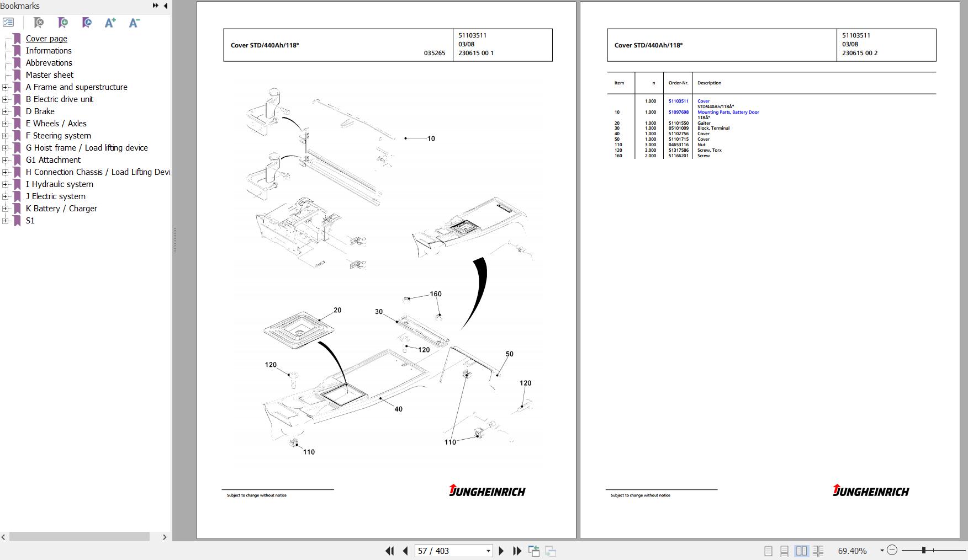This screenshot has width=968, height=560.
Task: Click the add new bookmark icon
Action: (63, 23)
